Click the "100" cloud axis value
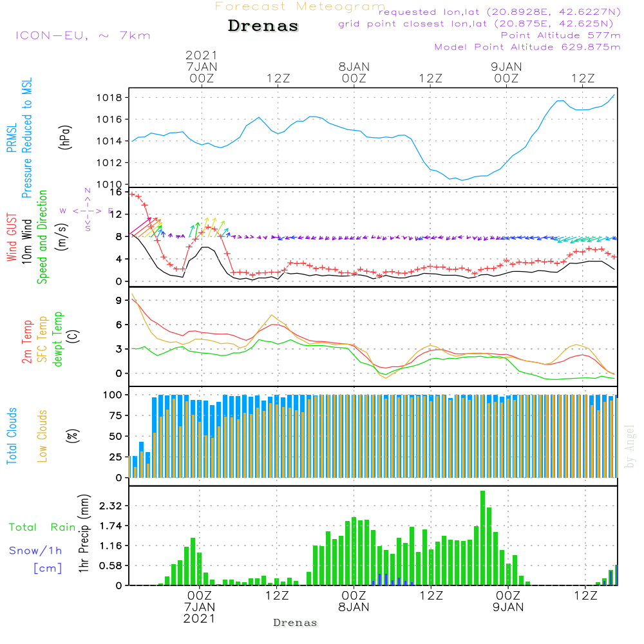 click(x=113, y=395)
